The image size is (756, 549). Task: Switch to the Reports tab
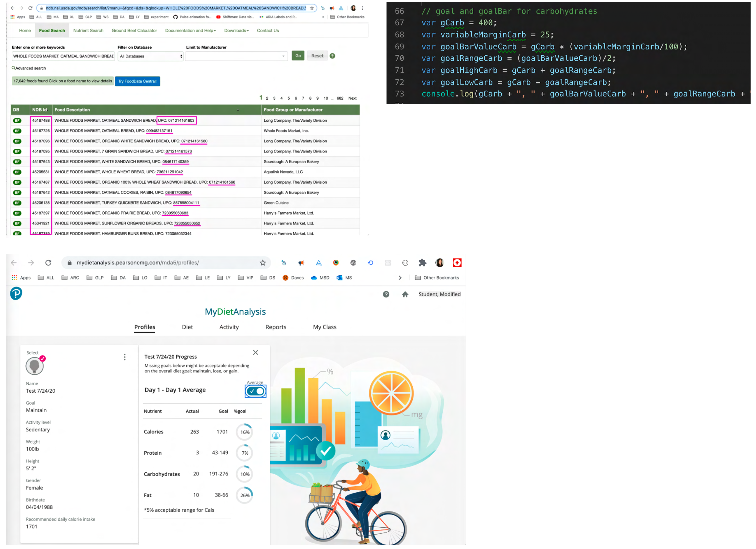[x=276, y=327]
